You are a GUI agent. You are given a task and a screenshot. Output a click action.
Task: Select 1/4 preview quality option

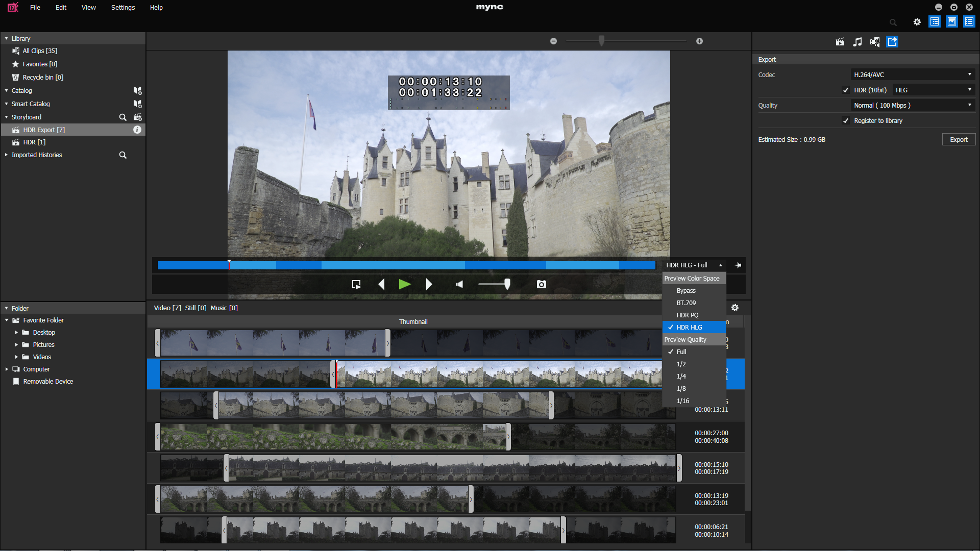(x=681, y=377)
